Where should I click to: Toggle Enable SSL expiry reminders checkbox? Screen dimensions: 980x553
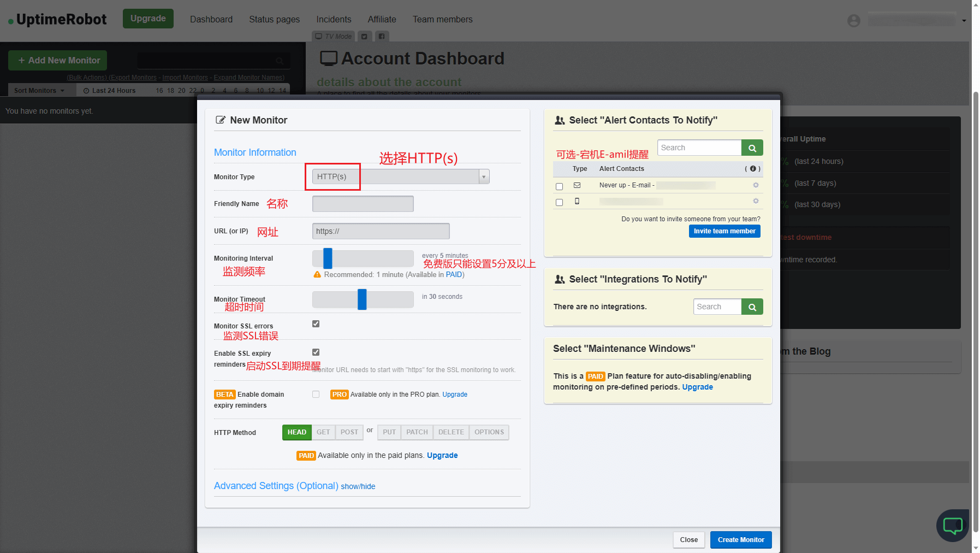(316, 352)
